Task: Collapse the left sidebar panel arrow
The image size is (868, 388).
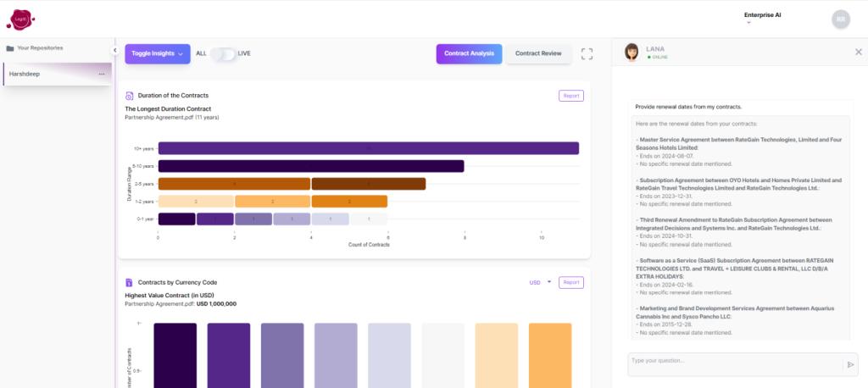Action: [x=114, y=50]
